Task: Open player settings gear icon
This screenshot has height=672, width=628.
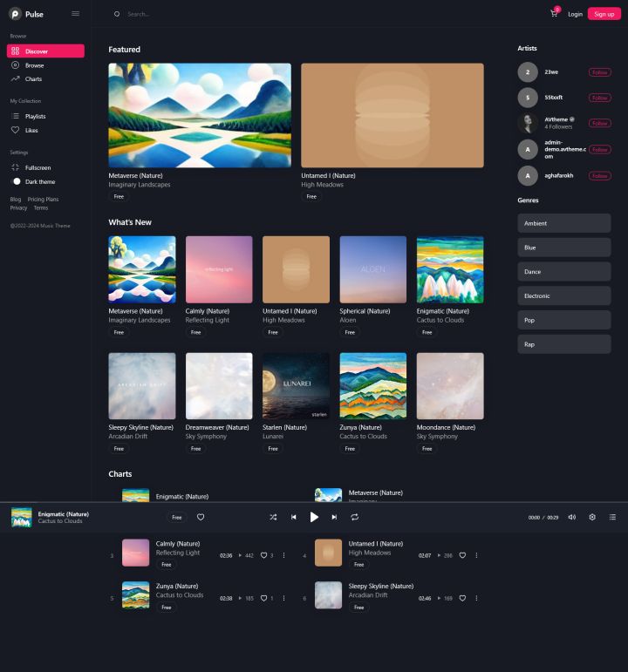Action: 592,517
